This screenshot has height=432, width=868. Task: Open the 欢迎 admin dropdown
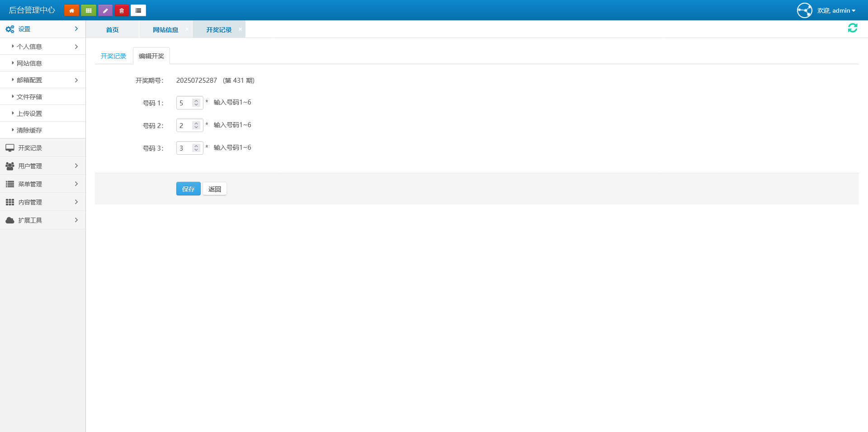click(836, 10)
